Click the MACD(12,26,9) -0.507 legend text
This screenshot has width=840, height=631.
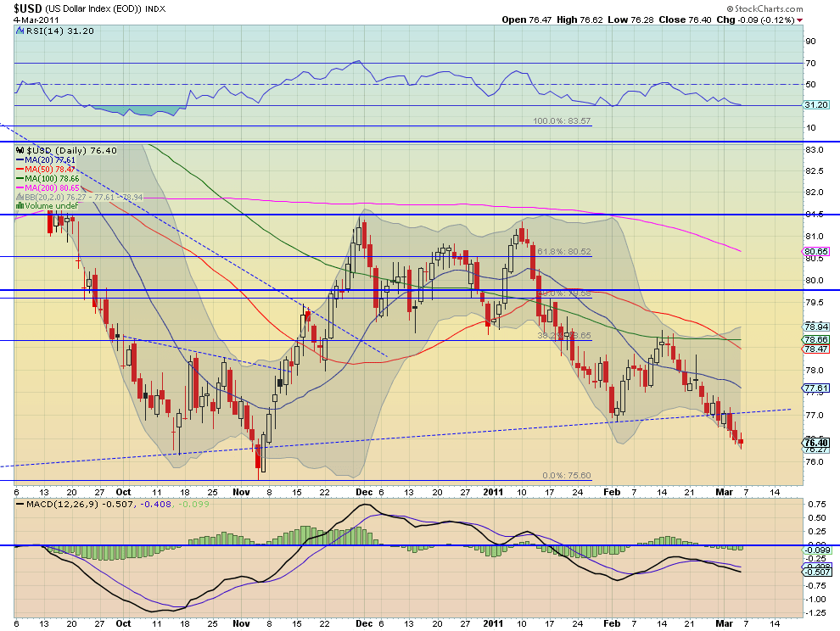pos(81,504)
